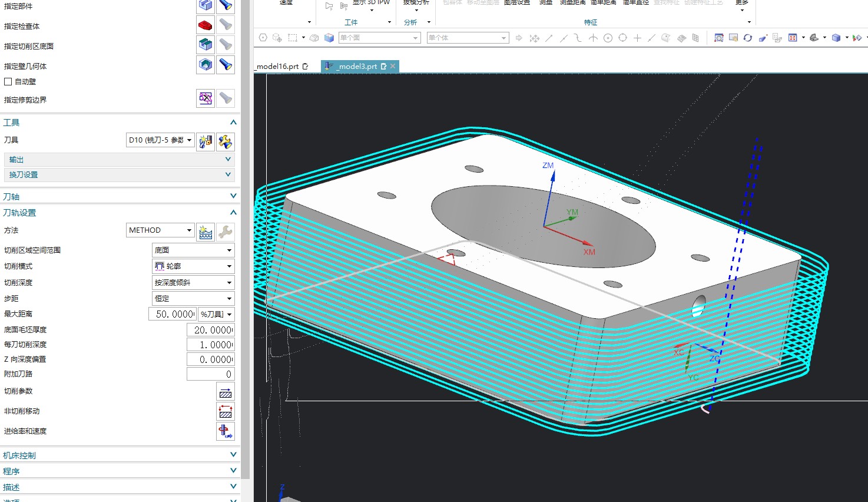The image size is (868, 502).
Task: Click the create new method icon beside 方法
Action: point(206,232)
